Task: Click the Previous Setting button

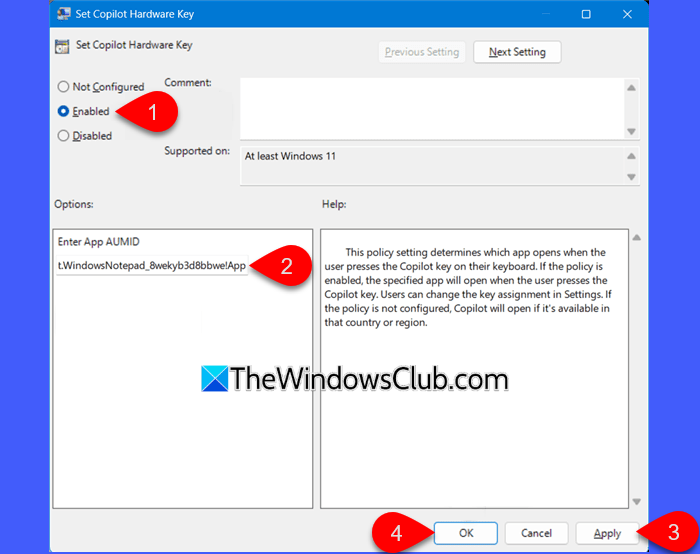Action: tap(422, 52)
